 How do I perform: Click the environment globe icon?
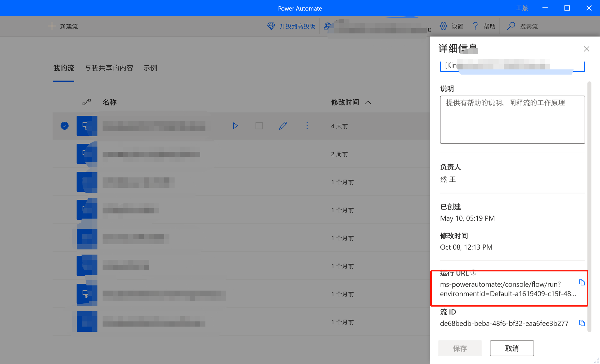[x=327, y=26]
